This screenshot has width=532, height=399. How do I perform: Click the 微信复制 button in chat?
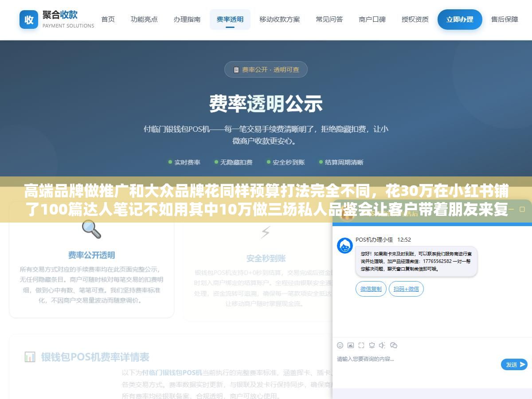371,289
